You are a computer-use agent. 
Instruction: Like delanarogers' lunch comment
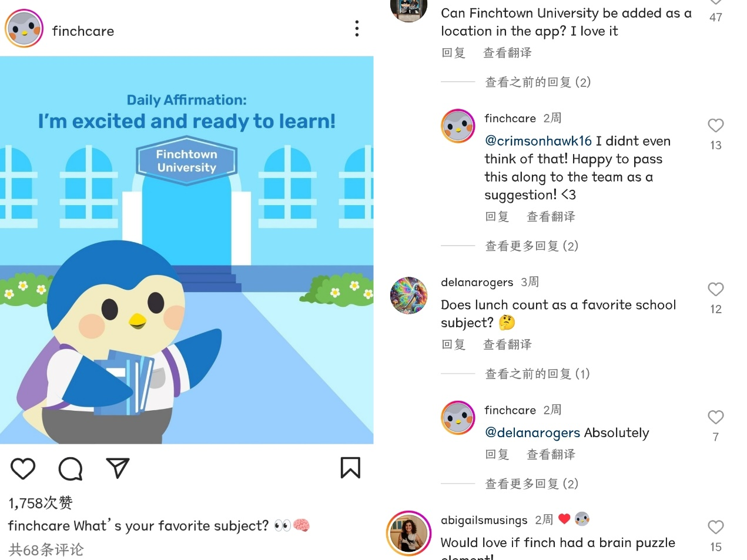pyautogui.click(x=715, y=289)
